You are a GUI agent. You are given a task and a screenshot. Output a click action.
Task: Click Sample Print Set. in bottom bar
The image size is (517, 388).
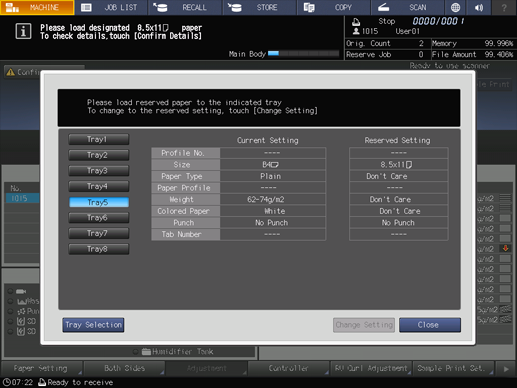click(453, 368)
